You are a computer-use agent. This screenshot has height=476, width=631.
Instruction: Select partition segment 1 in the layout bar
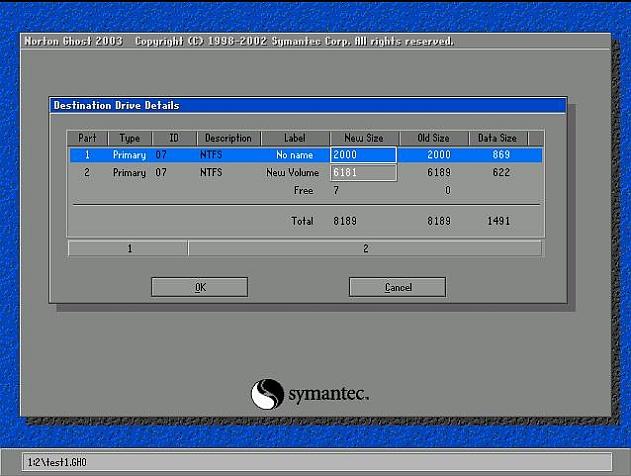[128, 248]
